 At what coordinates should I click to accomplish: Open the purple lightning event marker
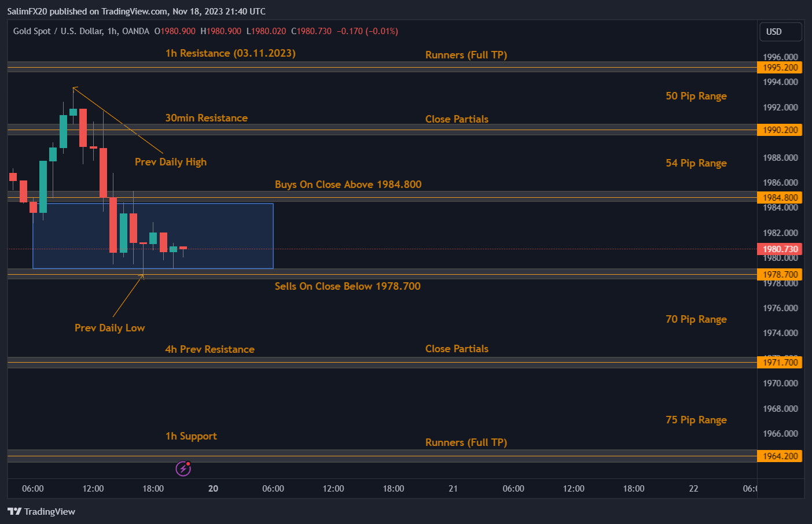coord(183,468)
